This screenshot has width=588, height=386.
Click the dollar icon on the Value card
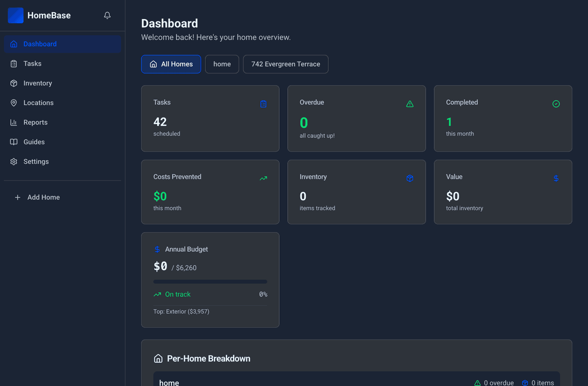pyautogui.click(x=556, y=178)
